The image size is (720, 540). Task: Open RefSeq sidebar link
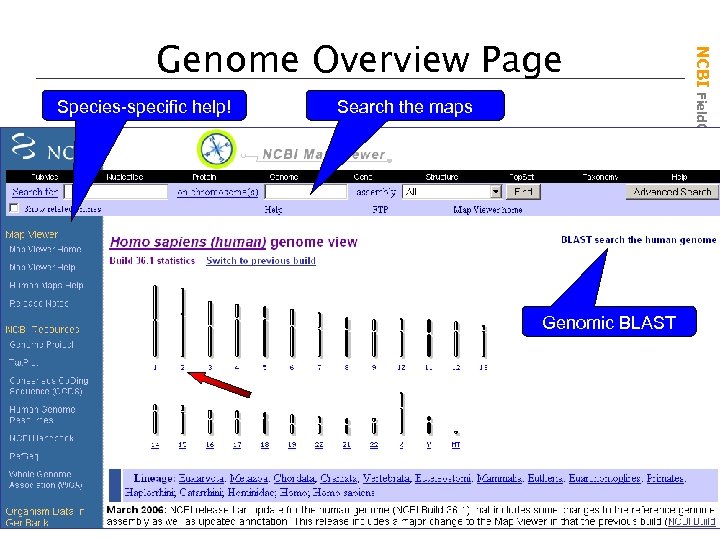[x=24, y=456]
